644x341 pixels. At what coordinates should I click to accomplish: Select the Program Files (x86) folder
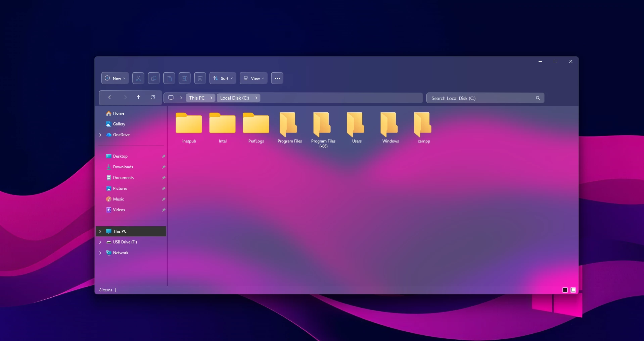(323, 130)
